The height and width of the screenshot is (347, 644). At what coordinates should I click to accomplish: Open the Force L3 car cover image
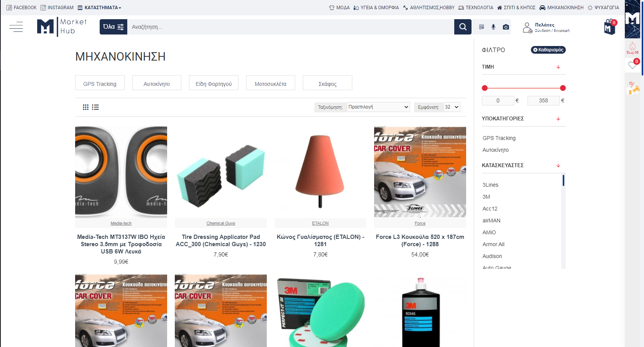click(x=420, y=172)
